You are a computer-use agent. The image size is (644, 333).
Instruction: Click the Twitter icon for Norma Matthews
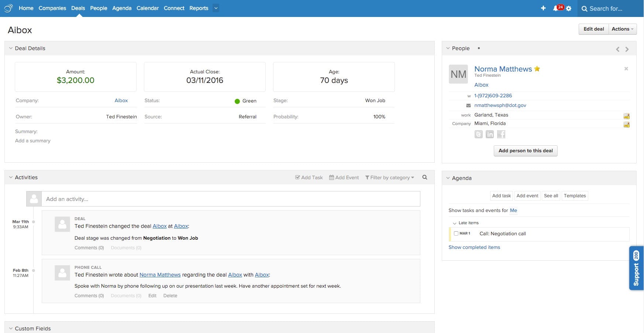(478, 134)
